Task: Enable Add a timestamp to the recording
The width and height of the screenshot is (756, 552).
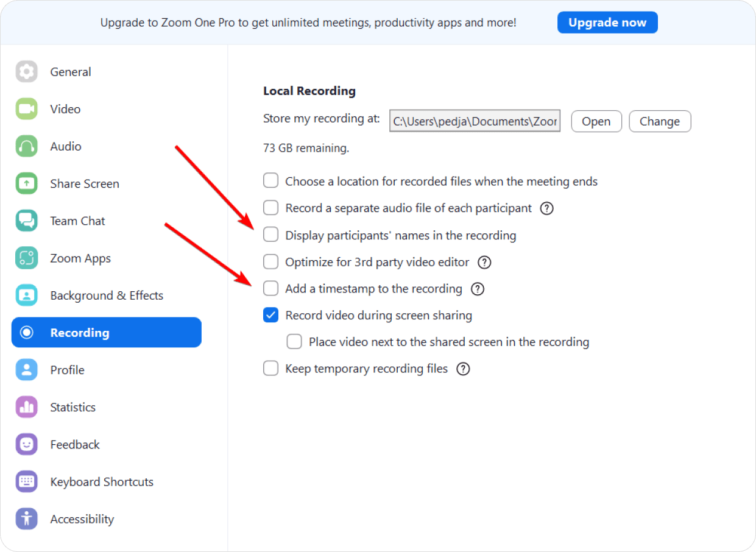Action: click(x=270, y=288)
